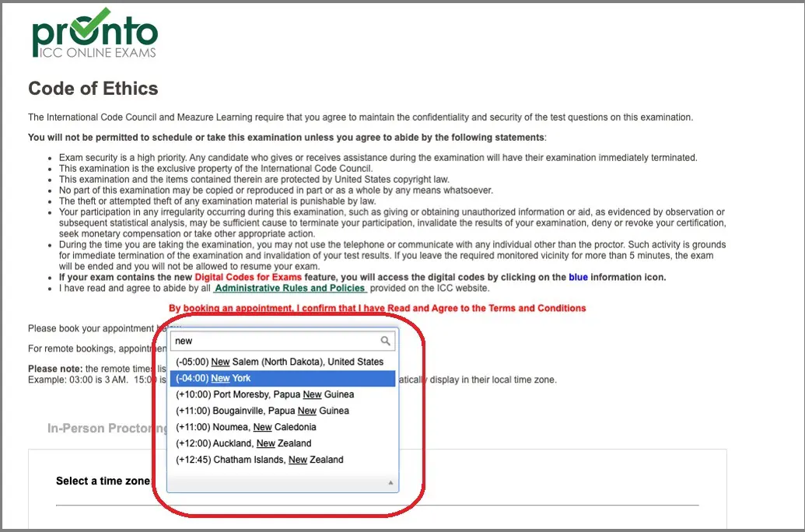Click the bold 'You will not be permitted' sentence

286,138
